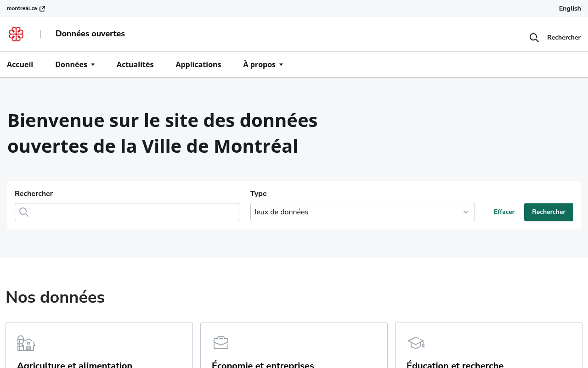Viewport: 588px width, 368px height.
Task: Go to the Accueil menu item
Action: [x=20, y=64]
